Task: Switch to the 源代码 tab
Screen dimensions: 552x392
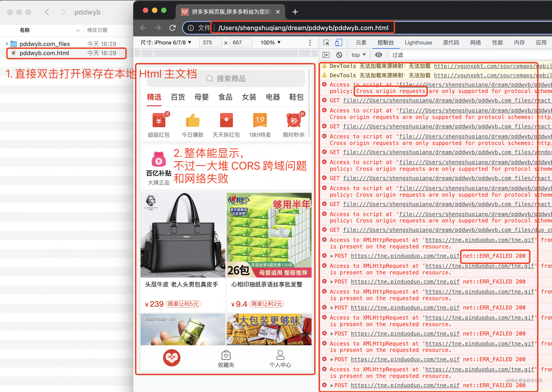Action: pyautogui.click(x=451, y=43)
